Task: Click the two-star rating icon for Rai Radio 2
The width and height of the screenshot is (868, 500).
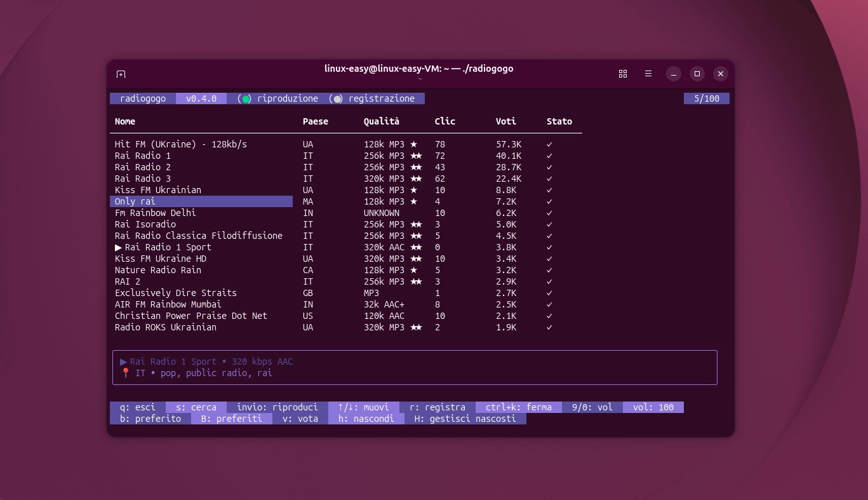Action: coord(415,167)
